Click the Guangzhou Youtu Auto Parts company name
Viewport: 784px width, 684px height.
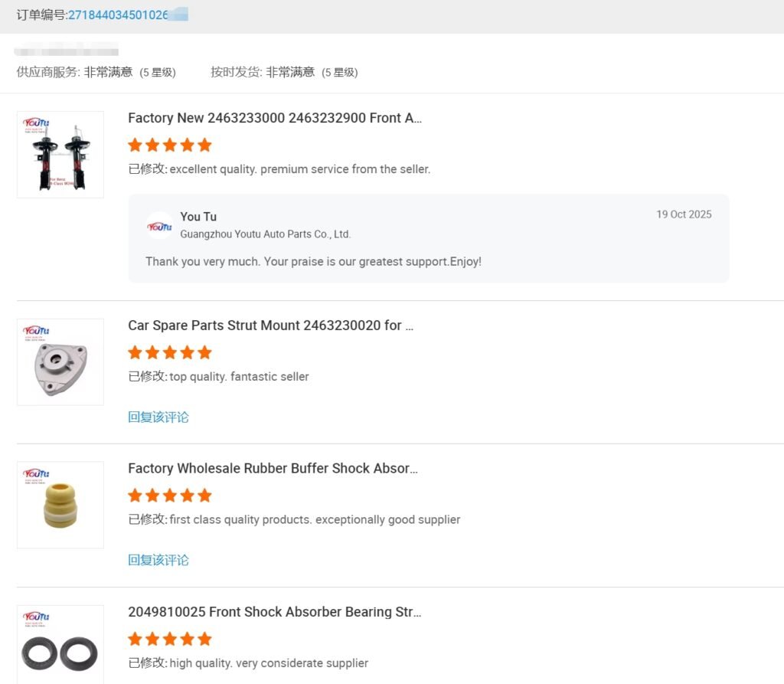[x=265, y=234]
